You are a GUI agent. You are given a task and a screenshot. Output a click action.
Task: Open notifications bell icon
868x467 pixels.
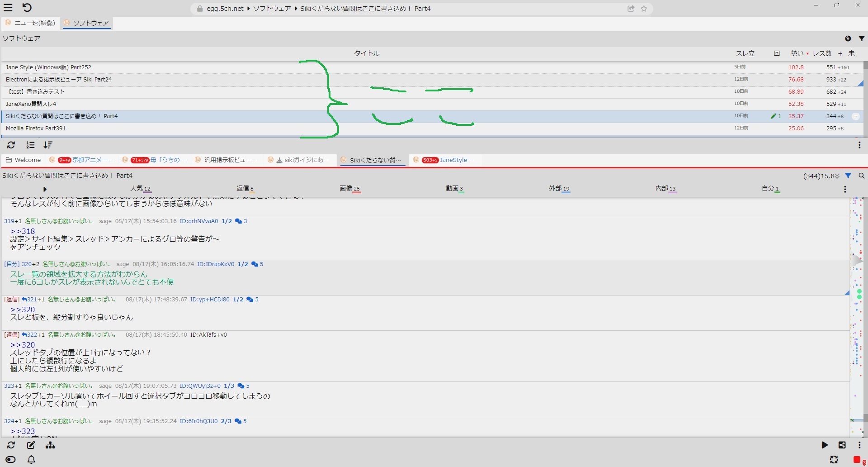(31, 460)
